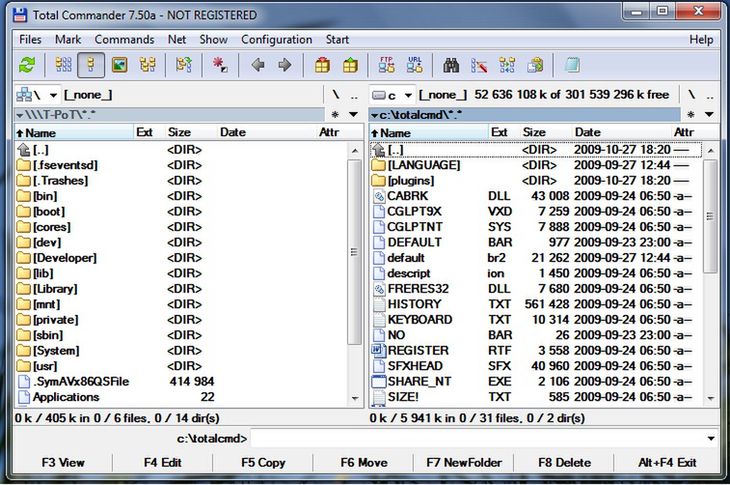Open the Mark menu
The width and height of the screenshot is (730, 485).
[68, 40]
